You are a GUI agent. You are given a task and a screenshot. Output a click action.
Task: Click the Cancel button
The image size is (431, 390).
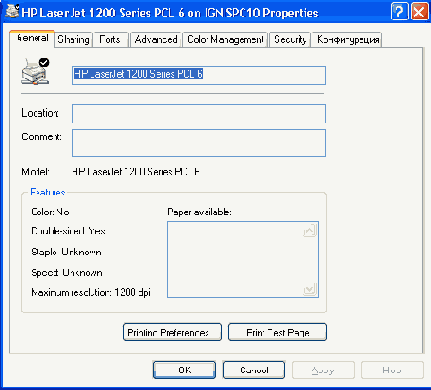pyautogui.click(x=254, y=370)
